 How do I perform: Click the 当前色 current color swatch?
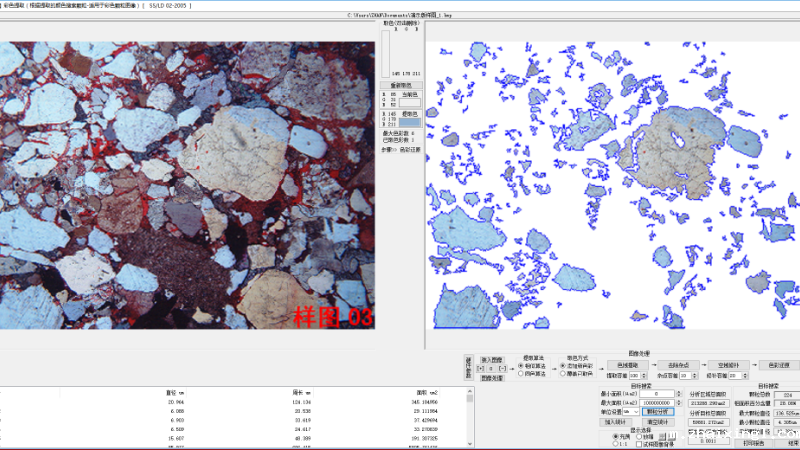pos(409,103)
